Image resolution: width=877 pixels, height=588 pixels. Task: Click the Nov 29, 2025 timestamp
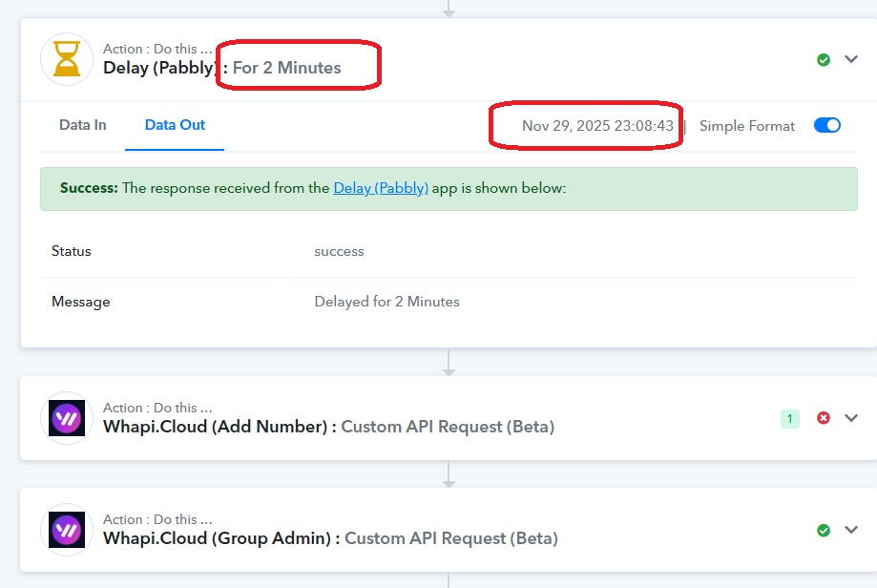click(597, 126)
